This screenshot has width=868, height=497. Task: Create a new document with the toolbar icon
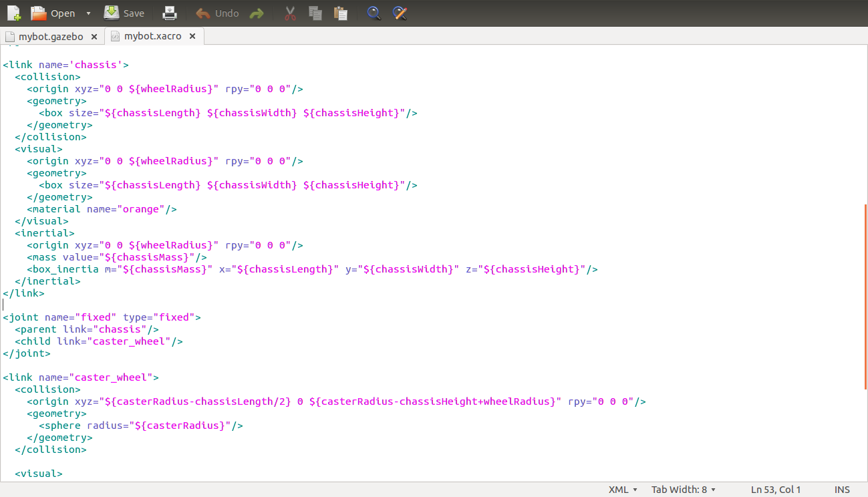(13, 13)
